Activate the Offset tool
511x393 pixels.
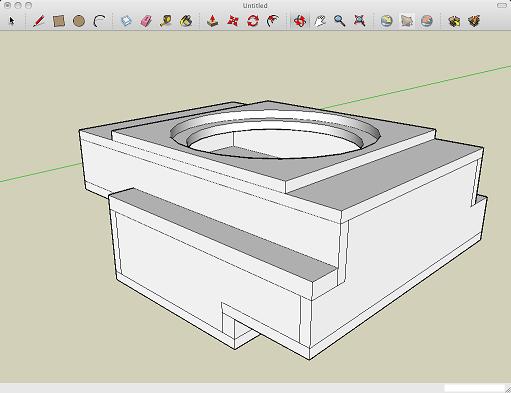273,21
